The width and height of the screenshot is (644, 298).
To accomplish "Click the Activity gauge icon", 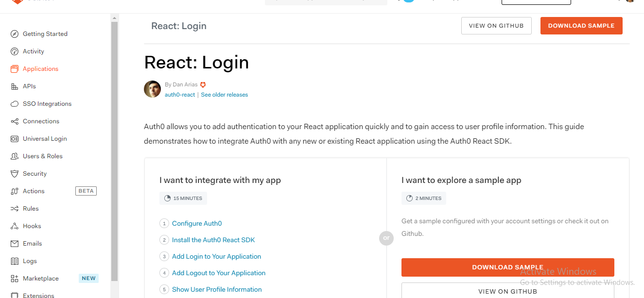I will (x=15, y=51).
